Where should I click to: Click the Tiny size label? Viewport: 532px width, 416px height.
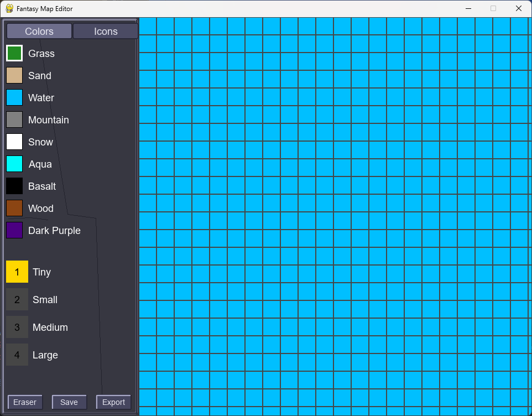coord(41,272)
